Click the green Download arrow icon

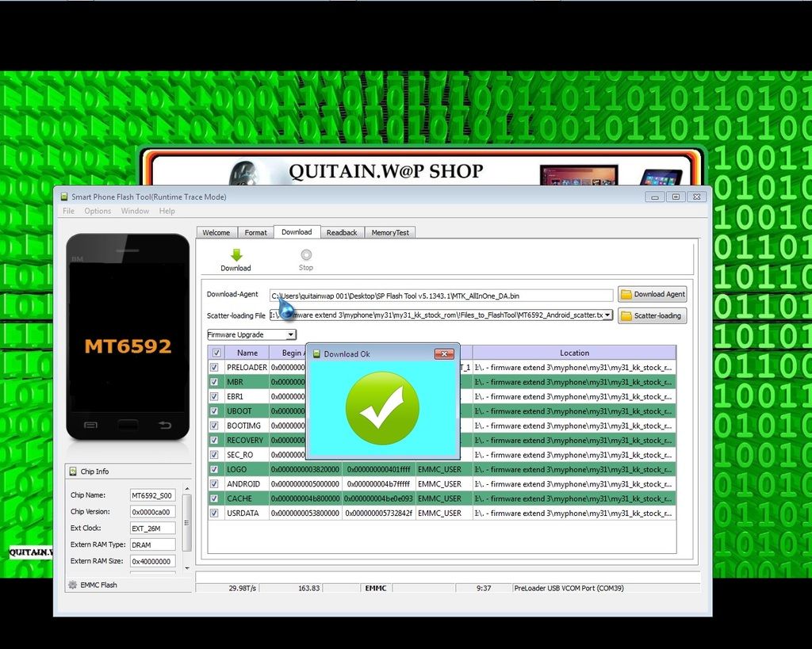[236, 255]
